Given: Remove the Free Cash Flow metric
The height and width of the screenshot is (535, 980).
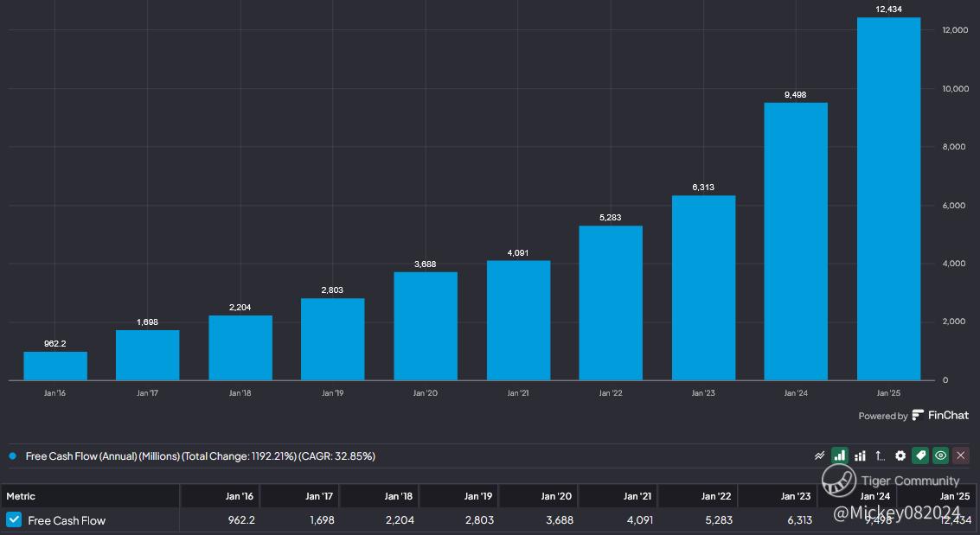Looking at the screenshot, I should point(961,455).
